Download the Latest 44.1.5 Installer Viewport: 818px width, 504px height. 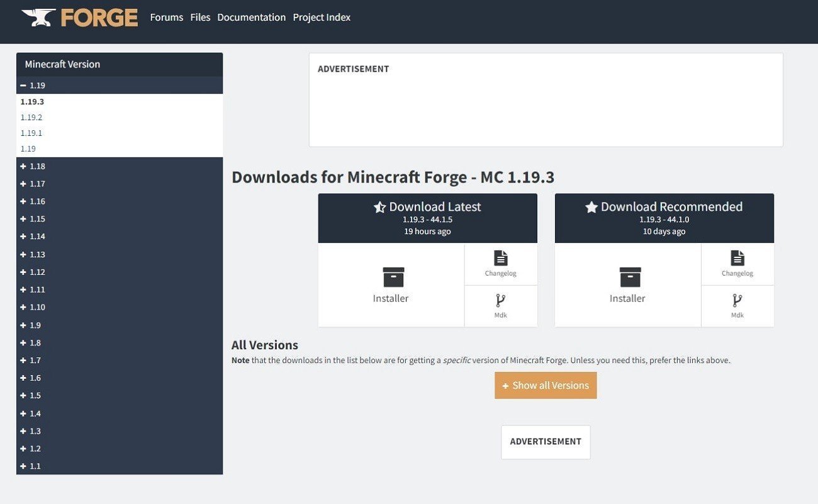click(391, 285)
